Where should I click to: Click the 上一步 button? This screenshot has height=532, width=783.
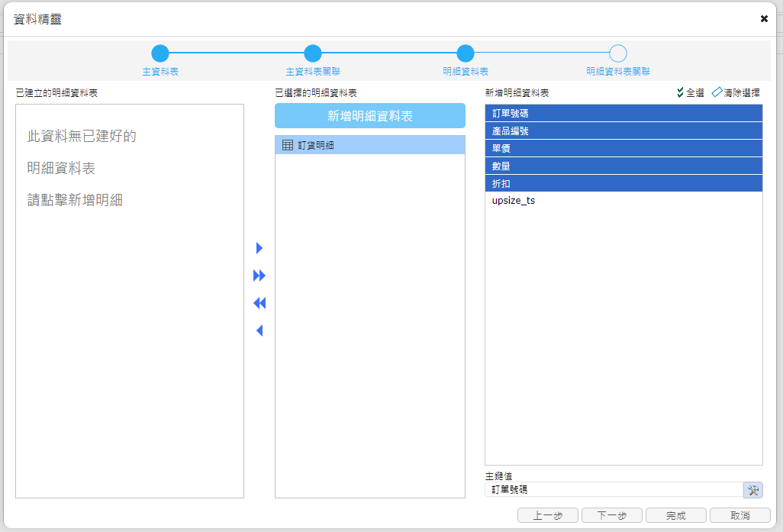(x=548, y=515)
